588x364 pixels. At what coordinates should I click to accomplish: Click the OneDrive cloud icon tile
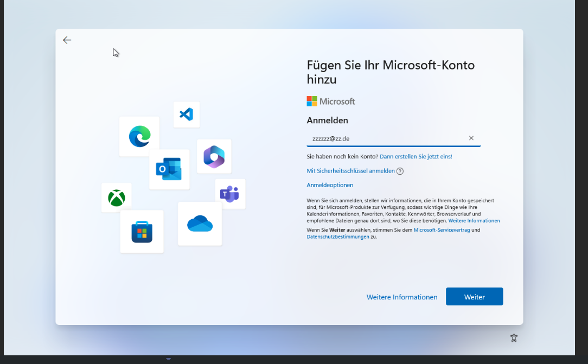point(200,224)
